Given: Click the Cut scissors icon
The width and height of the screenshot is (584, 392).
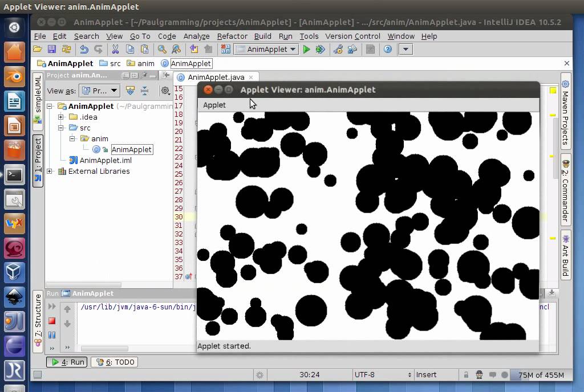Looking at the screenshot, I should point(115,49).
